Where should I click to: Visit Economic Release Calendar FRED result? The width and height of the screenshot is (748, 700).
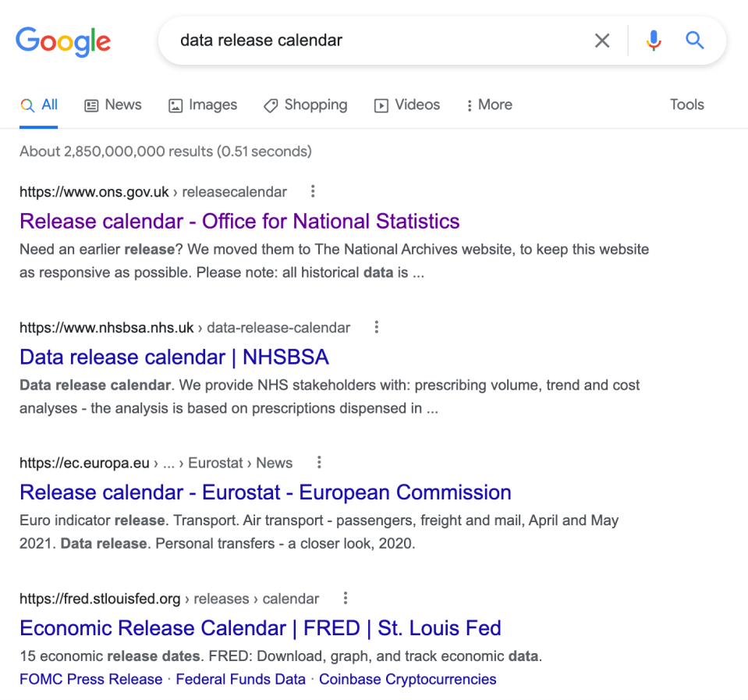(x=260, y=628)
